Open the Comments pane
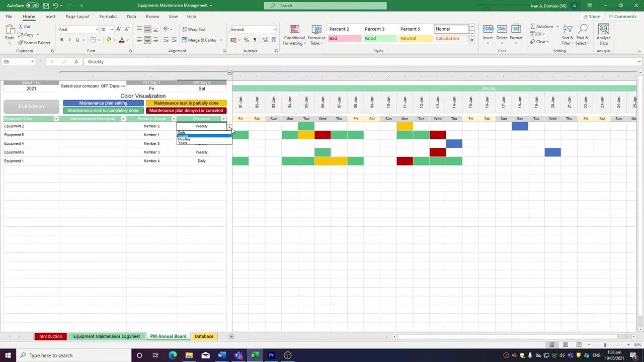Viewport: 644px width, 362px height. point(622,17)
